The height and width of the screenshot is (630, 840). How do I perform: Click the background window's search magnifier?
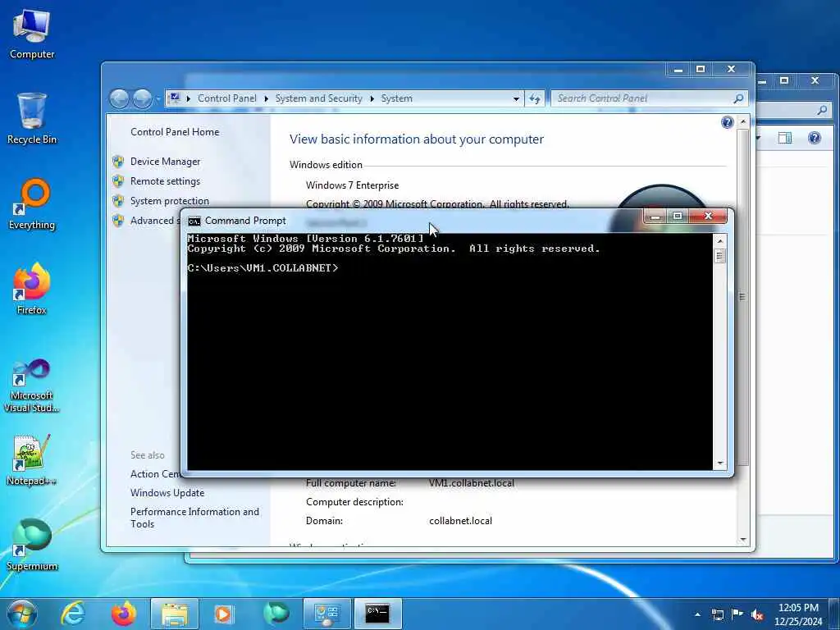(822, 111)
